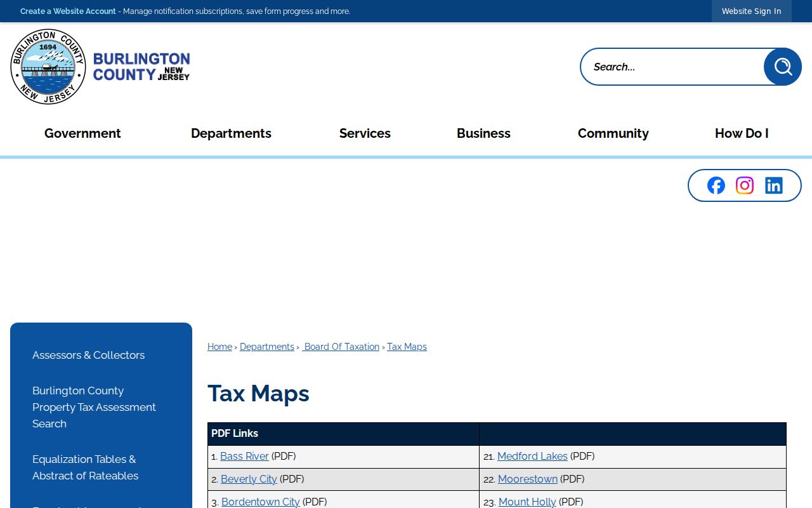Focus the Search text field
Screen dimensions: 812x508
pos(672,67)
